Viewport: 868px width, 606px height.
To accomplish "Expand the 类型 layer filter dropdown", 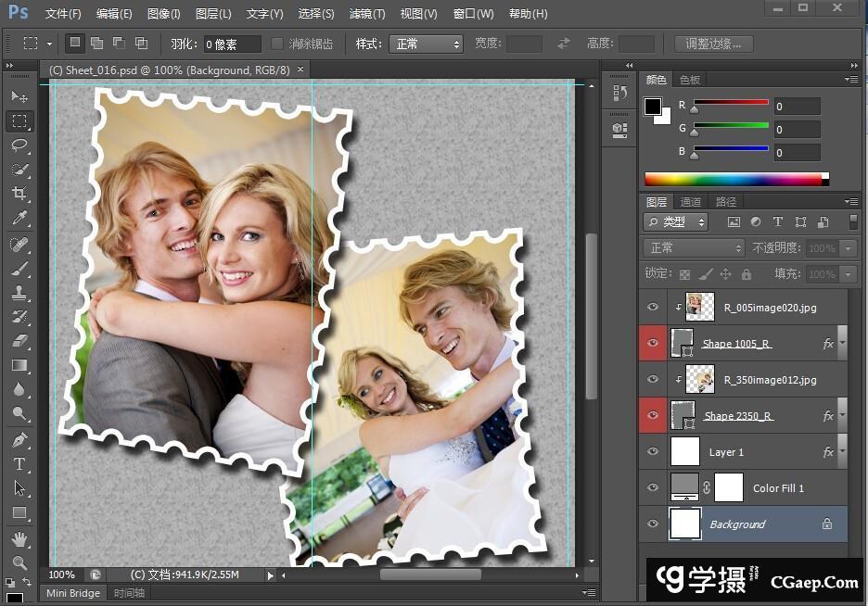I will click(x=676, y=222).
